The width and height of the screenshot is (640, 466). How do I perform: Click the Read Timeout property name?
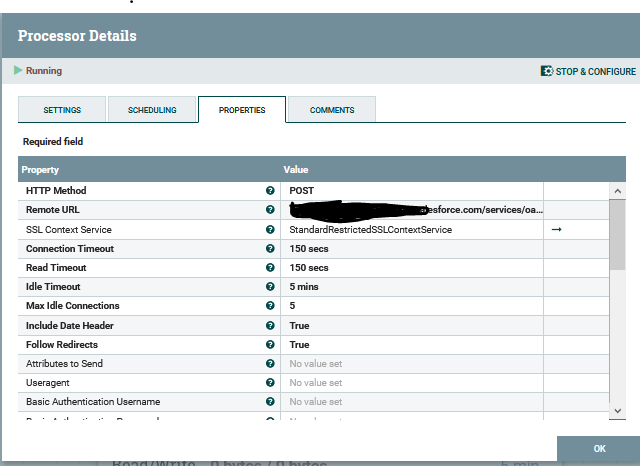[x=56, y=267]
